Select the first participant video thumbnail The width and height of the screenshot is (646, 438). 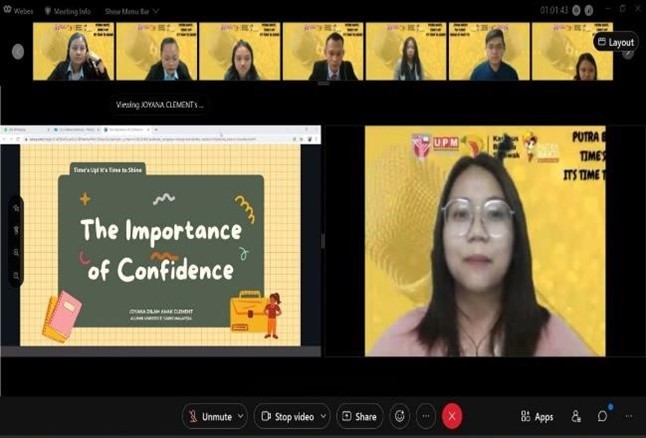tap(74, 51)
